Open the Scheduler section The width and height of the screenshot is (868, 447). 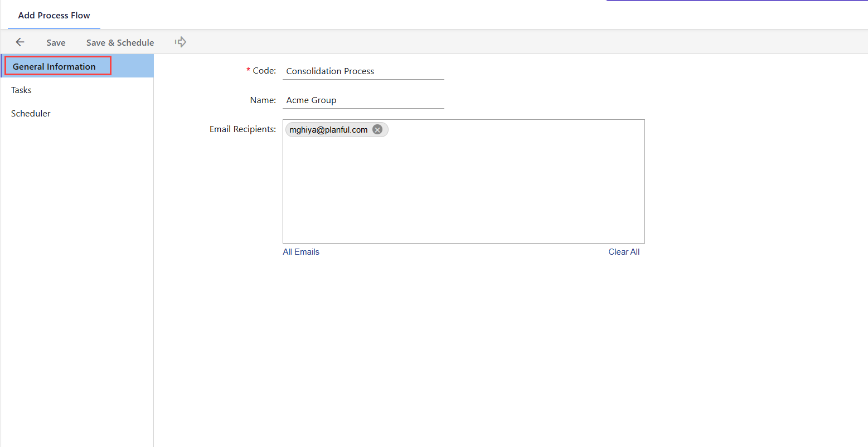pyautogui.click(x=77, y=113)
